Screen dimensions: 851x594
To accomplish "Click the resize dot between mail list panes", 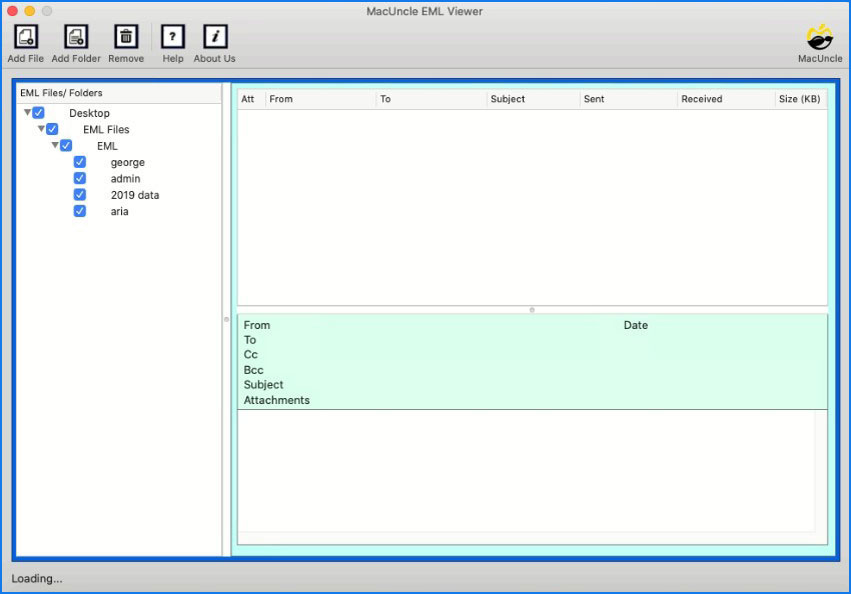I will pos(531,310).
